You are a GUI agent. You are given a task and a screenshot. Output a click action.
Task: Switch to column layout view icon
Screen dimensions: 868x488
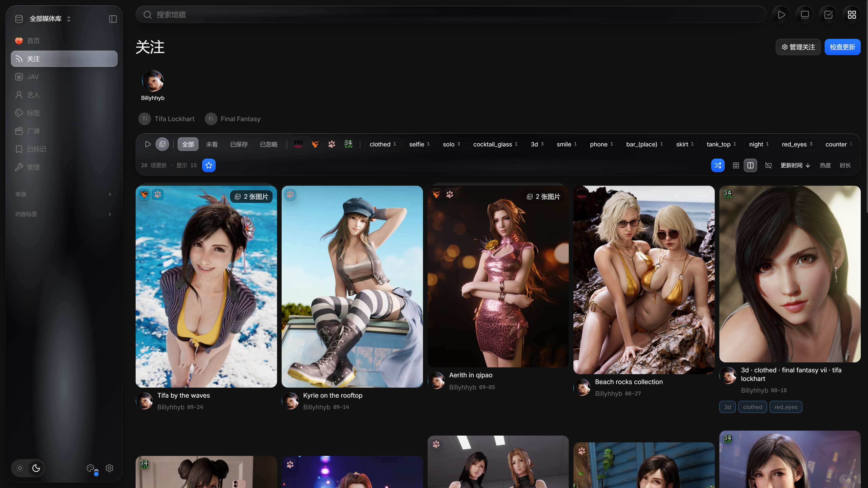pos(750,165)
